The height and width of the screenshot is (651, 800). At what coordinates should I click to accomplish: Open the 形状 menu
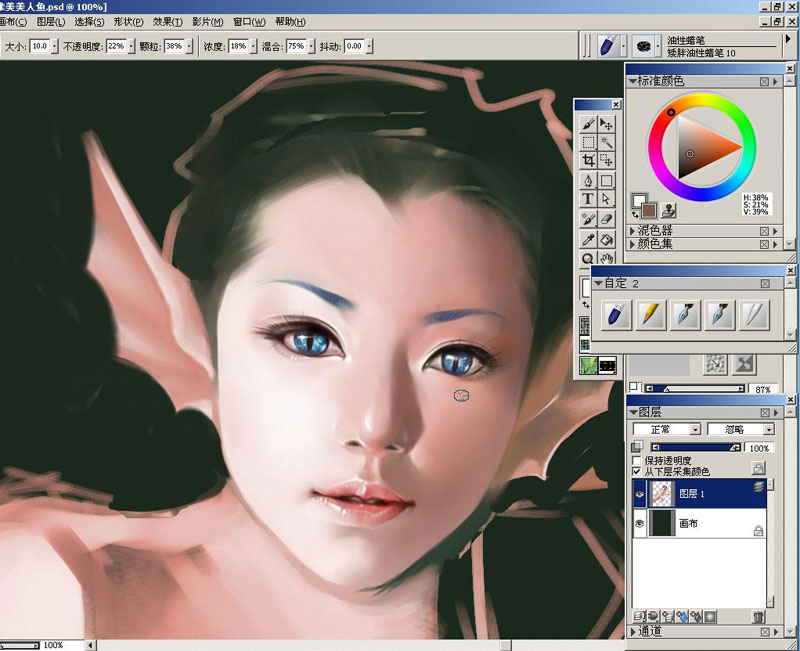pos(128,22)
